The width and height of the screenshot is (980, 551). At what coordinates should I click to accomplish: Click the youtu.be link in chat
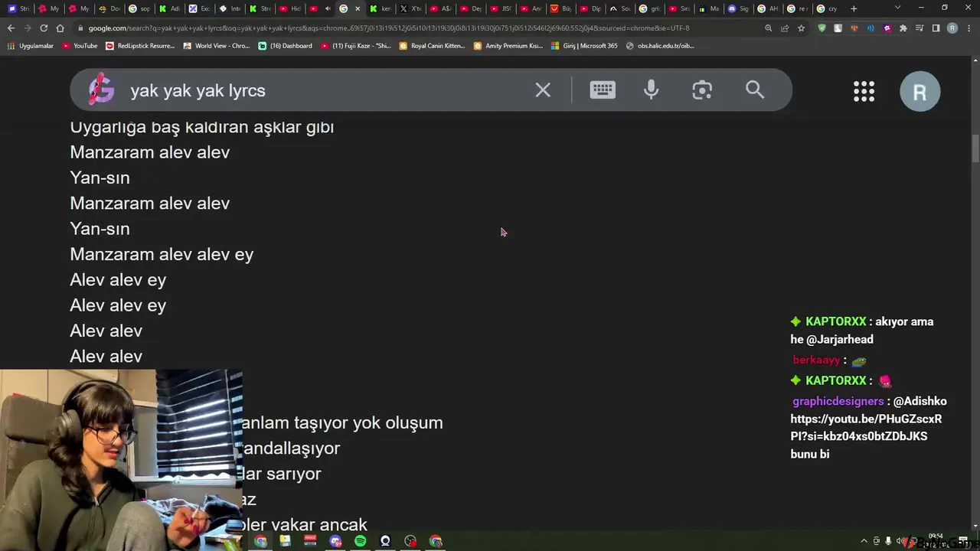tap(866, 427)
